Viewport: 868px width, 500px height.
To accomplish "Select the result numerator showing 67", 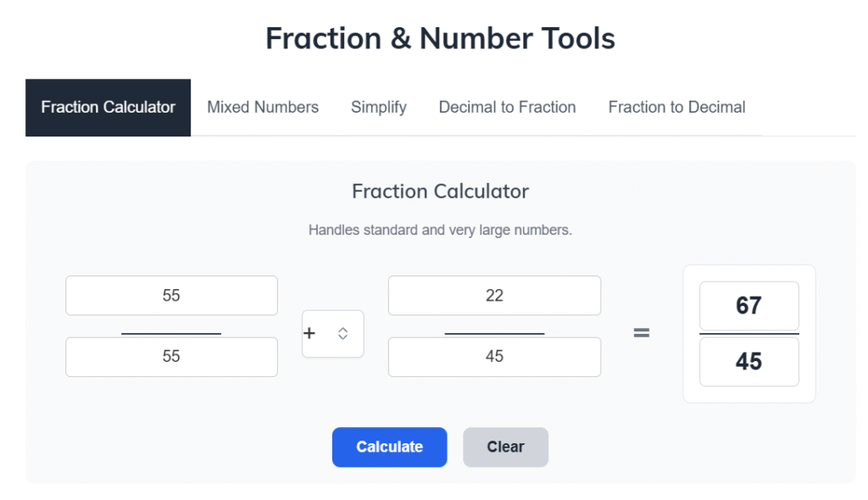I will (x=748, y=306).
